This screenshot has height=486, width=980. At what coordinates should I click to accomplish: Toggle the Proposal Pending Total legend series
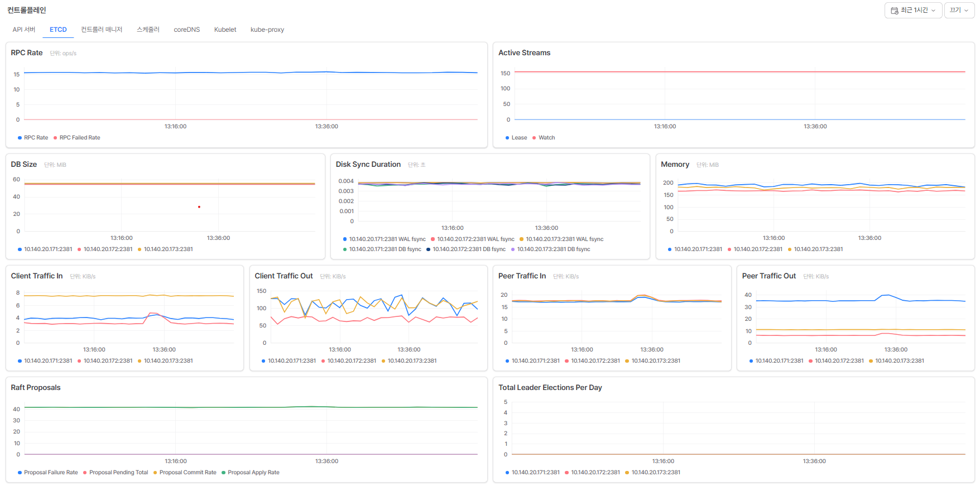pos(116,473)
